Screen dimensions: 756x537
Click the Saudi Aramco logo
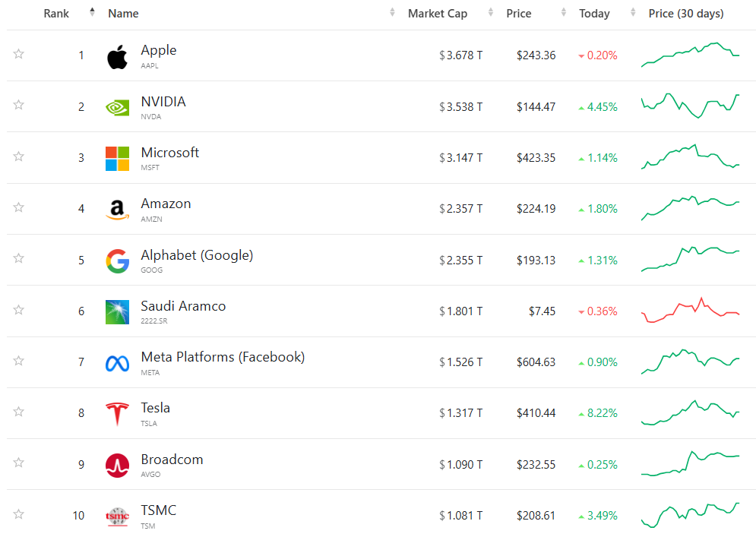(117, 311)
